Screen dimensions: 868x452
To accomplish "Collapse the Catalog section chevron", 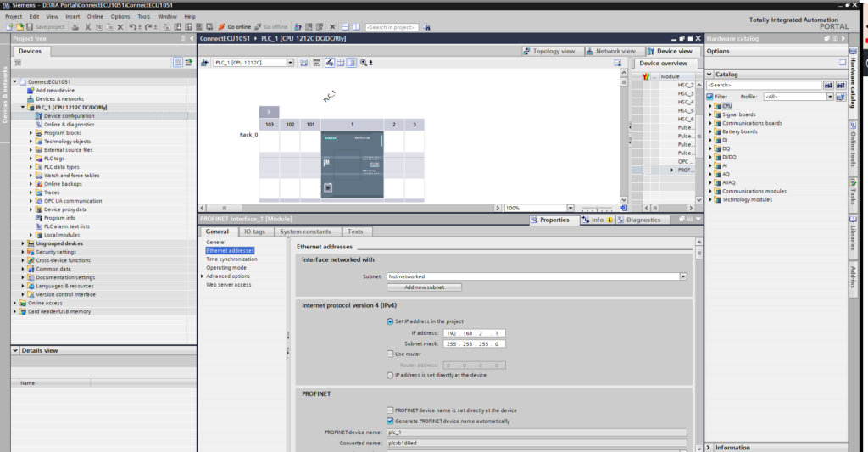I will 709,75.
